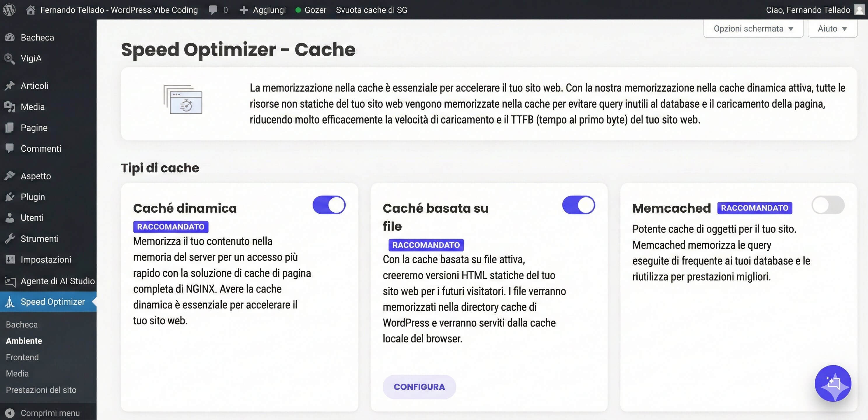Click Svuota cache di SG
Image resolution: width=868 pixels, height=420 pixels.
tap(371, 9)
